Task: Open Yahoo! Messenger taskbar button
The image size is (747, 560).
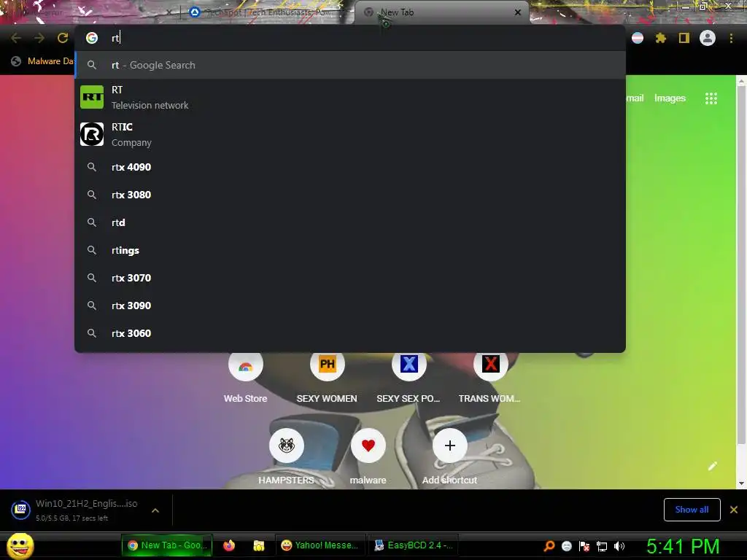Action: (321, 545)
